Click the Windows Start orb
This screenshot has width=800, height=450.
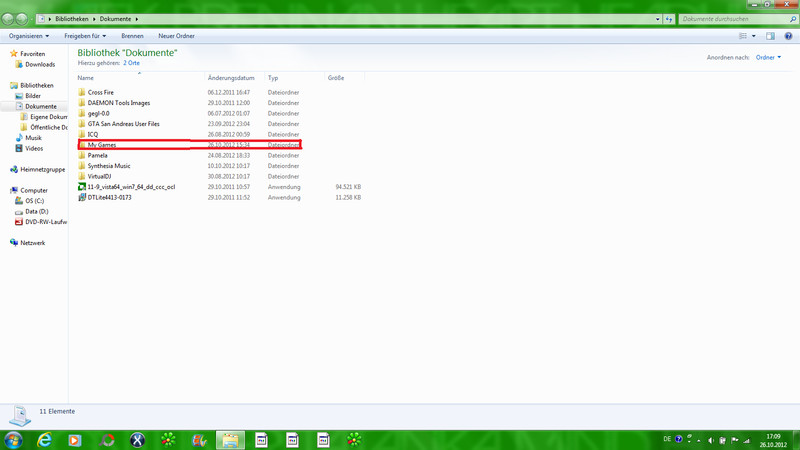(13, 440)
